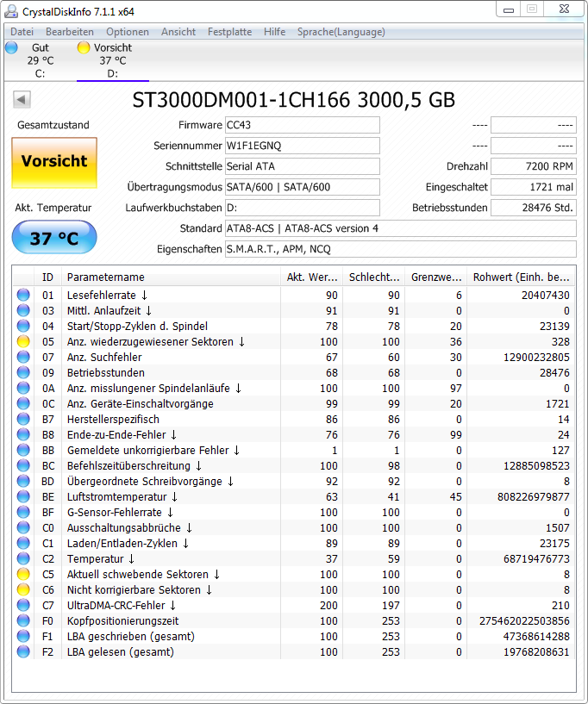The height and width of the screenshot is (704, 588).
Task: Click the Eigenschaften S.M.A.R.T., APM, NCQ field
Action: coord(401,249)
